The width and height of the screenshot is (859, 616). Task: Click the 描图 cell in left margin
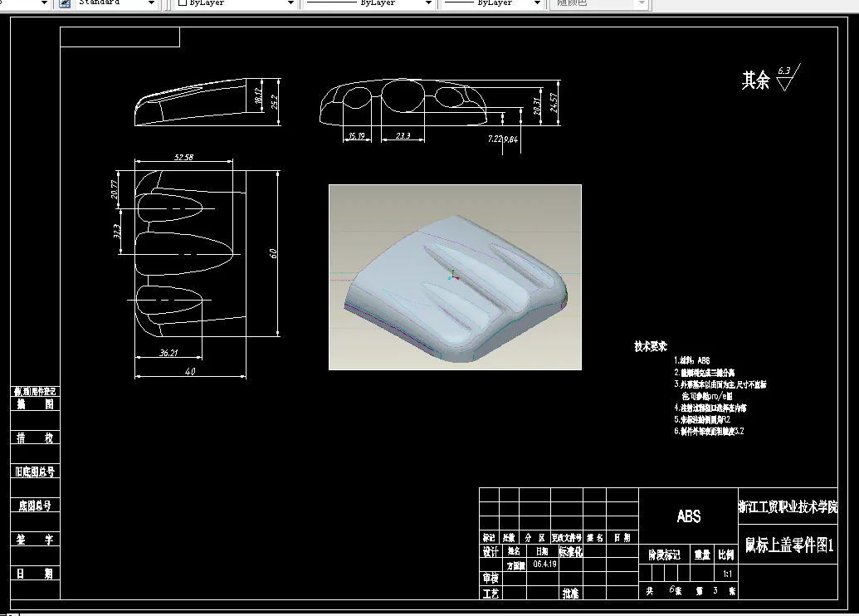pyautogui.click(x=35, y=404)
